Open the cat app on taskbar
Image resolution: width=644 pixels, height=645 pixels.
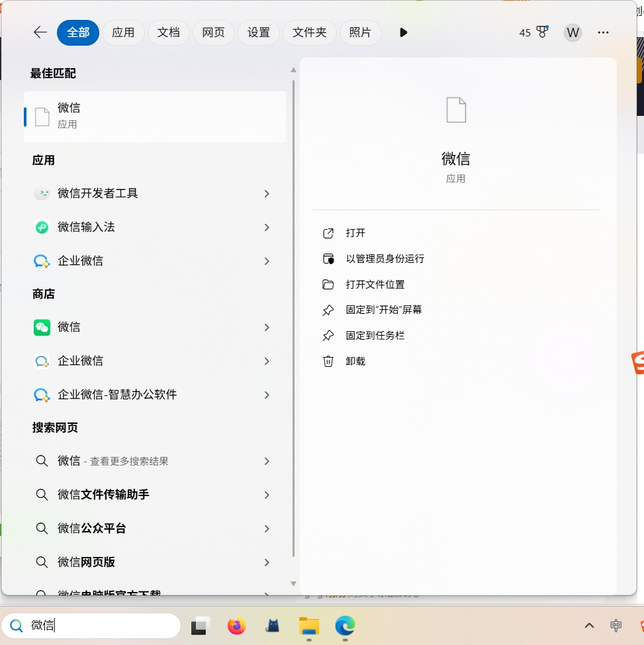click(x=272, y=626)
